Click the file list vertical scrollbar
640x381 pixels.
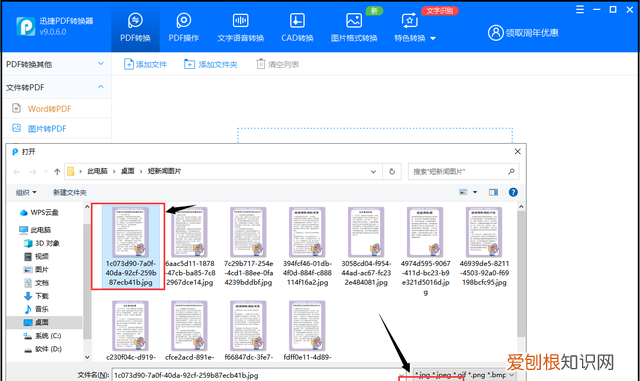pos(521,274)
